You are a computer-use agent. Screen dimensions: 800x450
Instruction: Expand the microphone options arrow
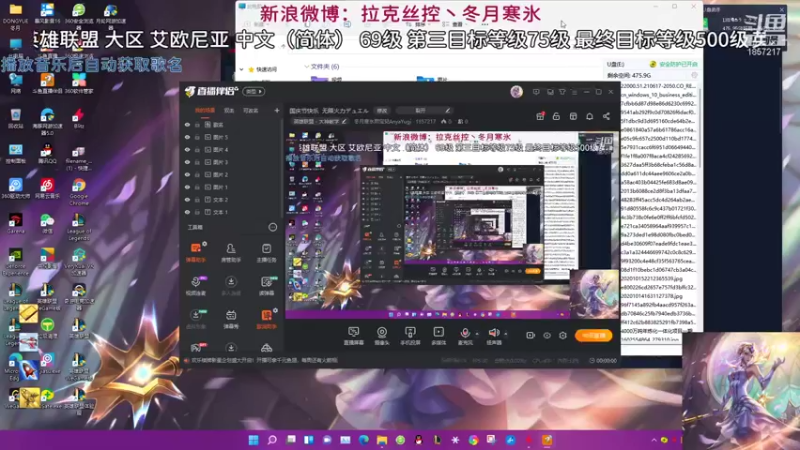pos(477,334)
